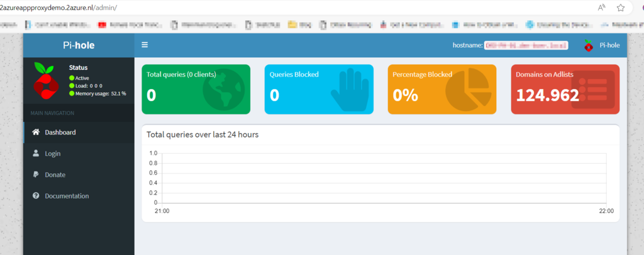The image size is (644, 255).
Task: Click the Login user icon
Action: pyautogui.click(x=36, y=153)
